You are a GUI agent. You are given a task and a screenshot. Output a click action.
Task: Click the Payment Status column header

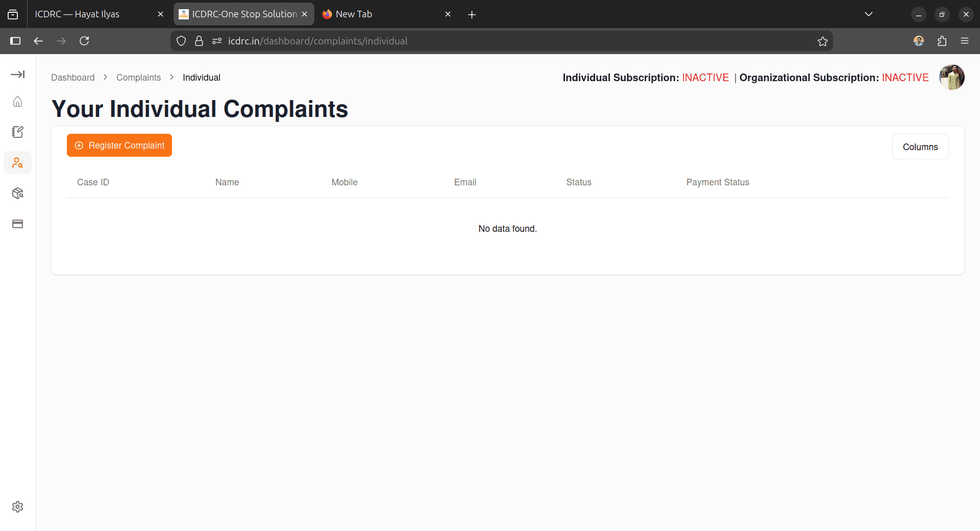718,182
